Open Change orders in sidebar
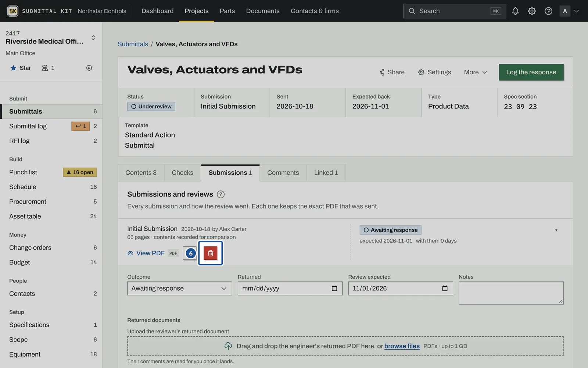 pos(51,248)
